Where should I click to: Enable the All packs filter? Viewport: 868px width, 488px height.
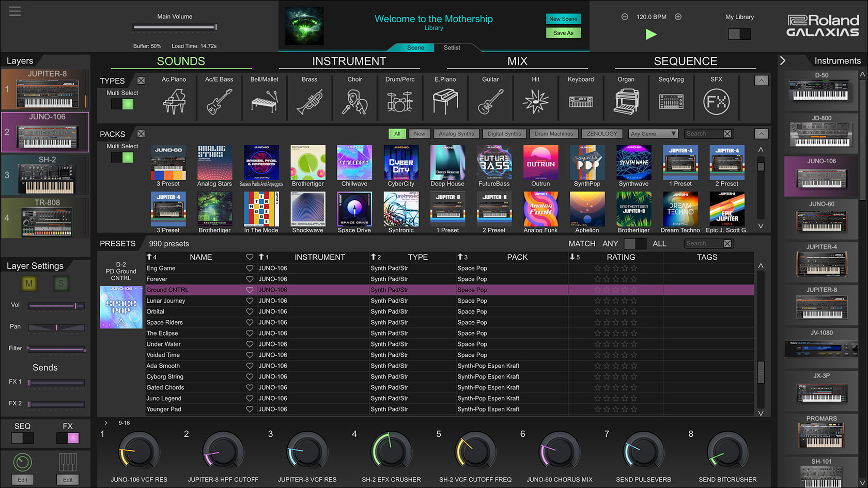click(397, 134)
